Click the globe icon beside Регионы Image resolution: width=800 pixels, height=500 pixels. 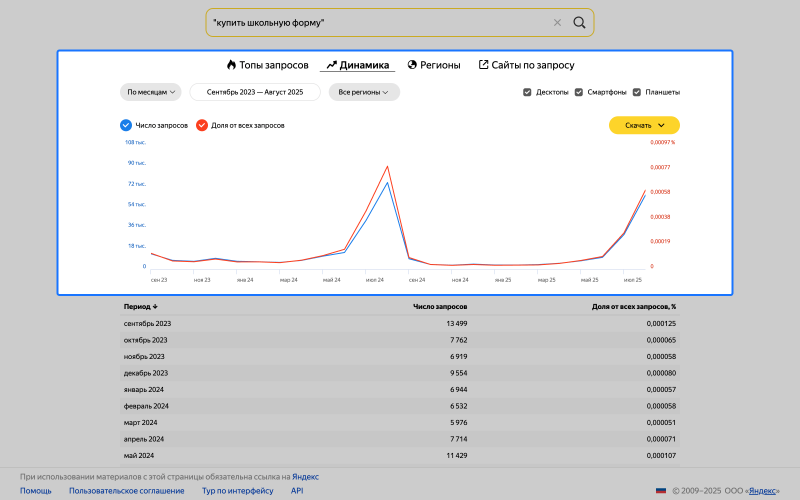[x=412, y=65]
